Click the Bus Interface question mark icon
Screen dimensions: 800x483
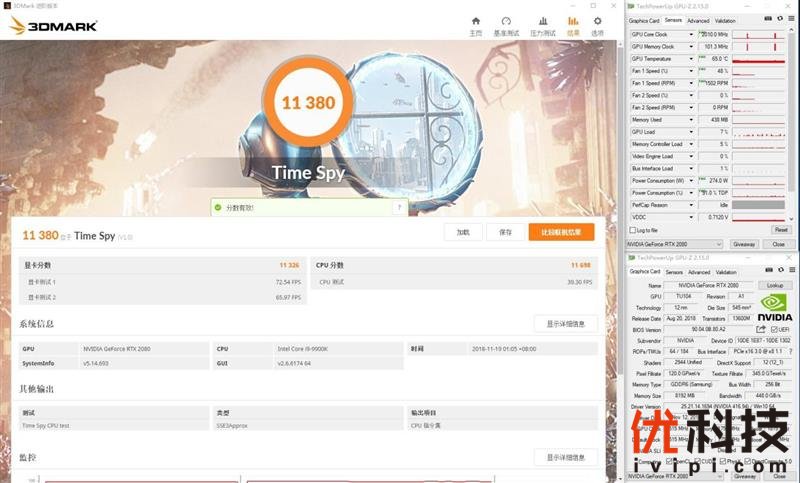(x=791, y=351)
